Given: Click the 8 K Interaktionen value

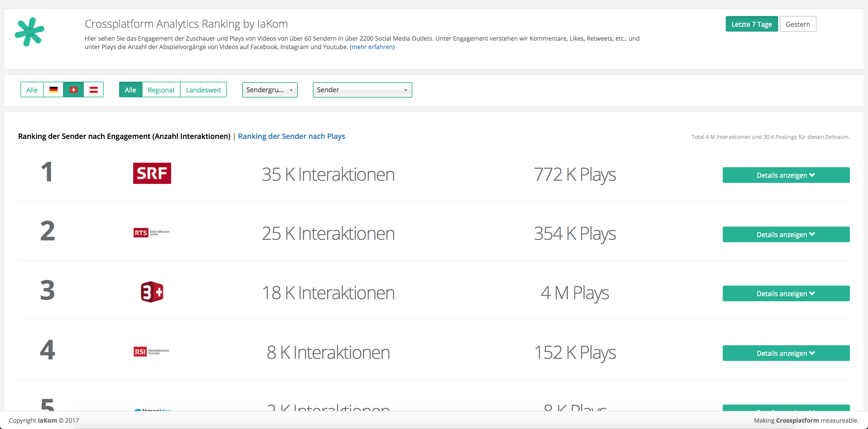Looking at the screenshot, I should [x=328, y=352].
